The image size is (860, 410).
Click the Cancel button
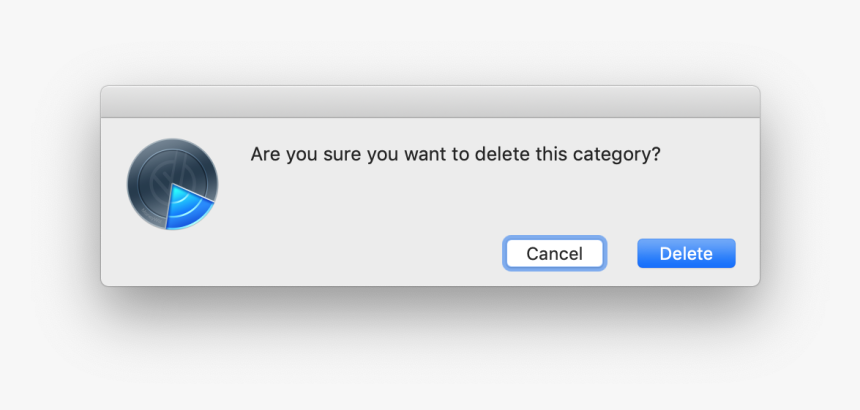point(555,253)
